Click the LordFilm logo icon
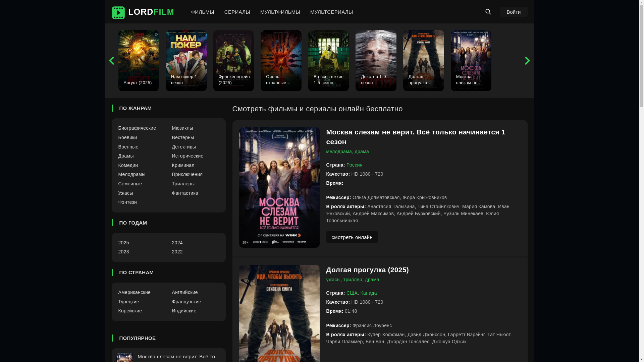Image resolution: width=644 pixels, height=362 pixels. click(x=118, y=12)
